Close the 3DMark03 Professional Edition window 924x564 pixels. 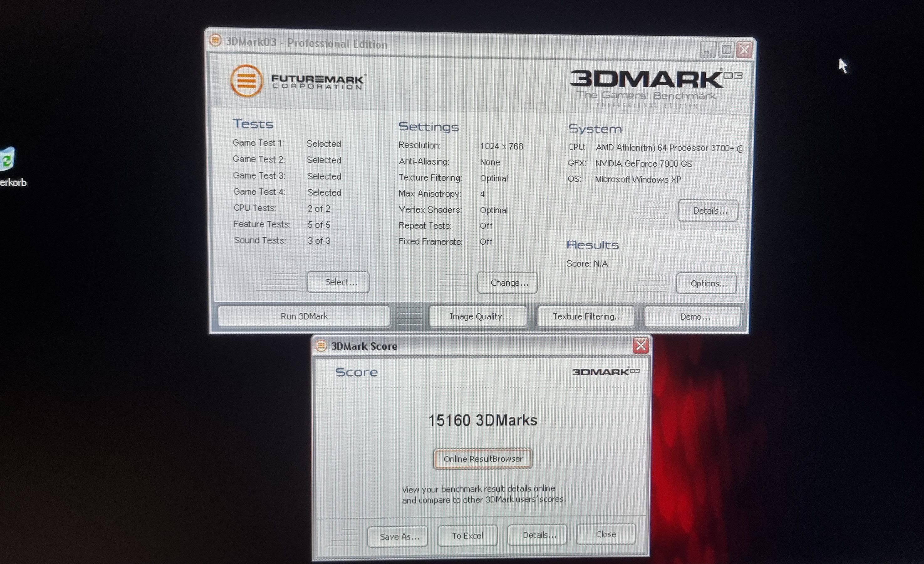coord(745,50)
